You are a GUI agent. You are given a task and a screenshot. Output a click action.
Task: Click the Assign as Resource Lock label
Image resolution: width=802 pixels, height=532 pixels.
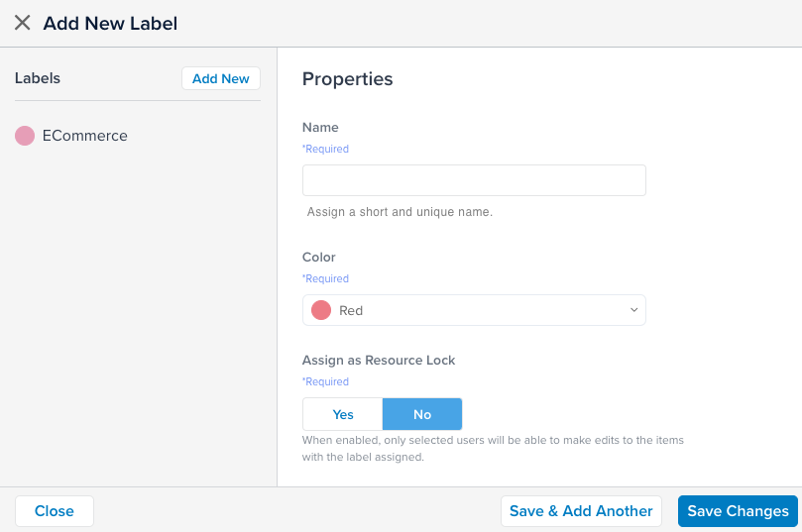click(379, 361)
